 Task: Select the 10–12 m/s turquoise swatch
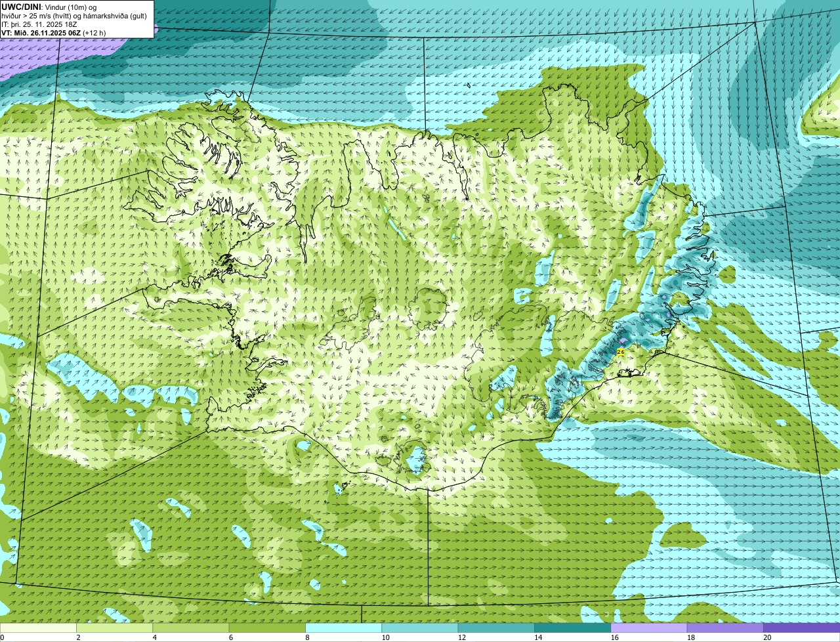420,628
